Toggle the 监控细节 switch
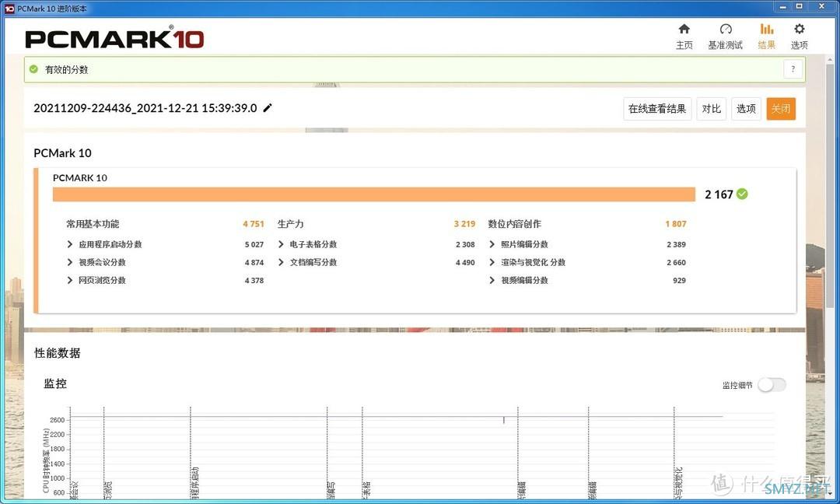The height and width of the screenshot is (504, 840). (x=772, y=384)
